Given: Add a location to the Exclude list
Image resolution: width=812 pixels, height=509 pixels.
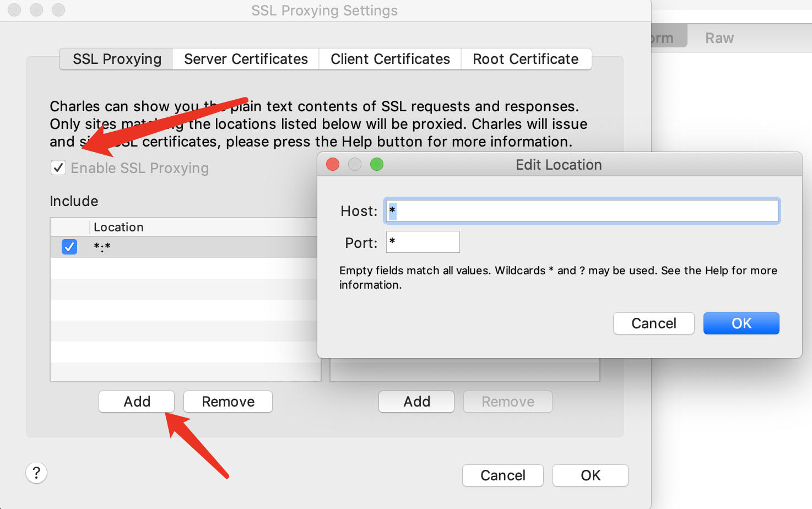Looking at the screenshot, I should coord(416,402).
